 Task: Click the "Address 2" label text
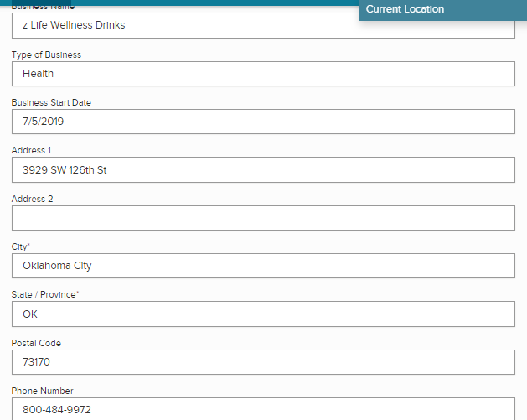32,200
